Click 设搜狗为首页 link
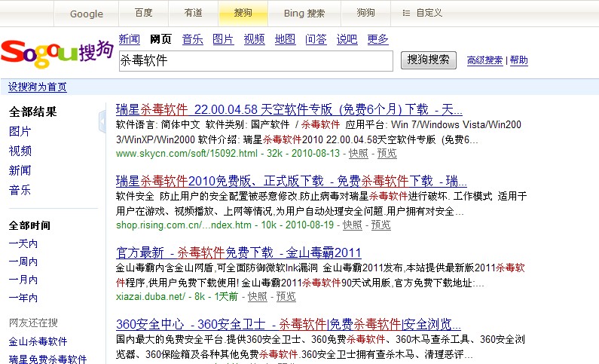The image size is (599, 364). coord(38,87)
